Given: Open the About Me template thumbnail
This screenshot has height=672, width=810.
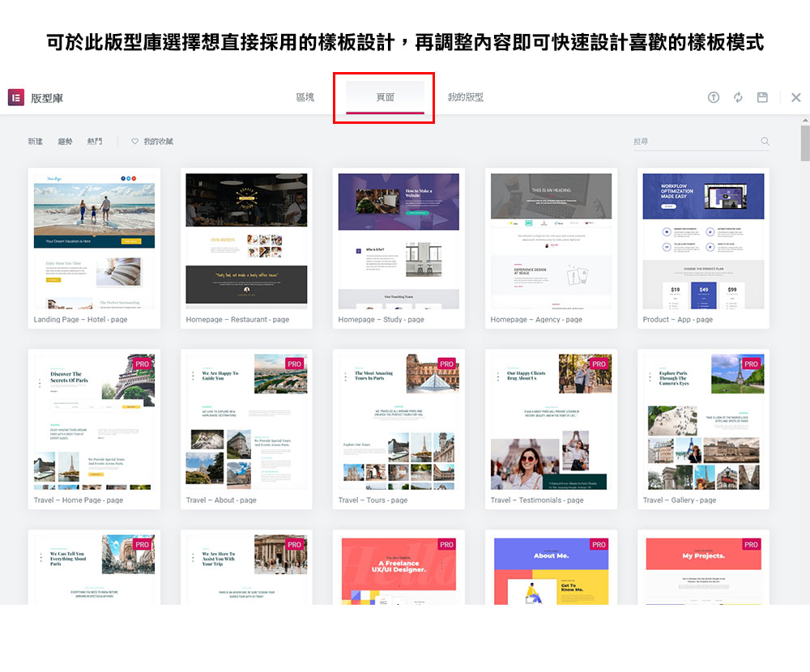Looking at the screenshot, I should [x=551, y=570].
